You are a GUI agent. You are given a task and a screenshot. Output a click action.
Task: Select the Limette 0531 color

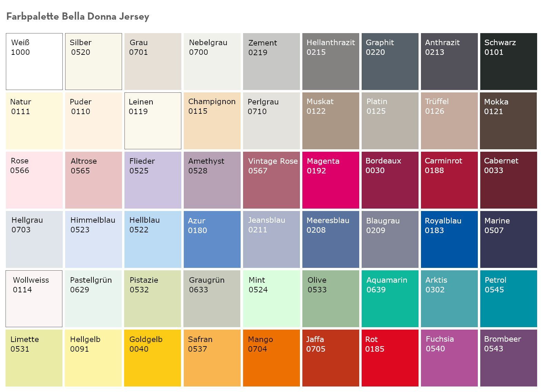(x=34, y=358)
